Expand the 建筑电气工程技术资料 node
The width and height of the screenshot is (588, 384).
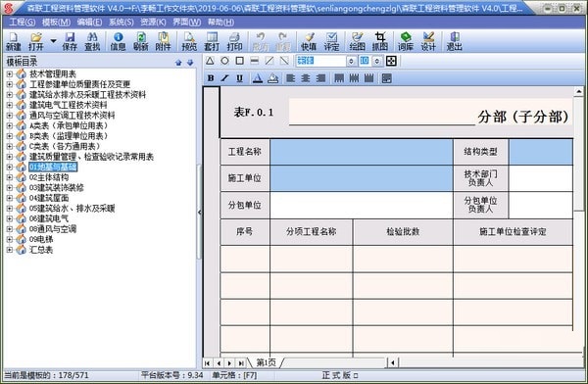pos(10,105)
